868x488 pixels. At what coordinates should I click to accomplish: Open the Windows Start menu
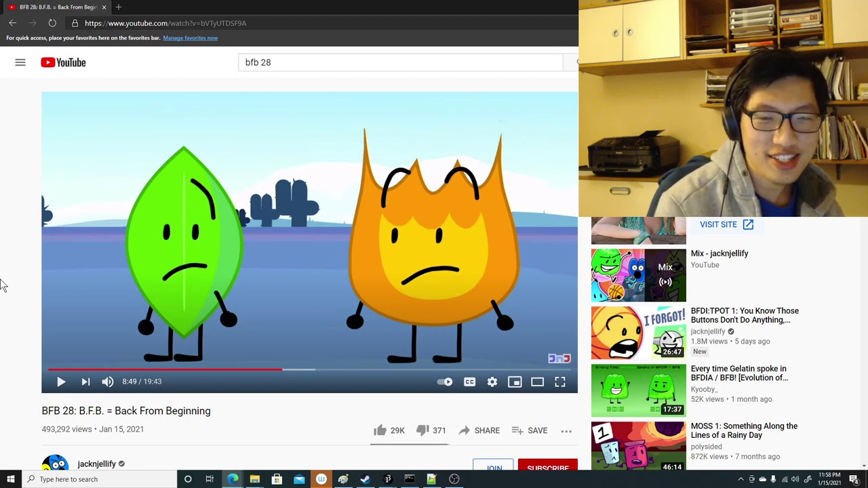point(10,479)
